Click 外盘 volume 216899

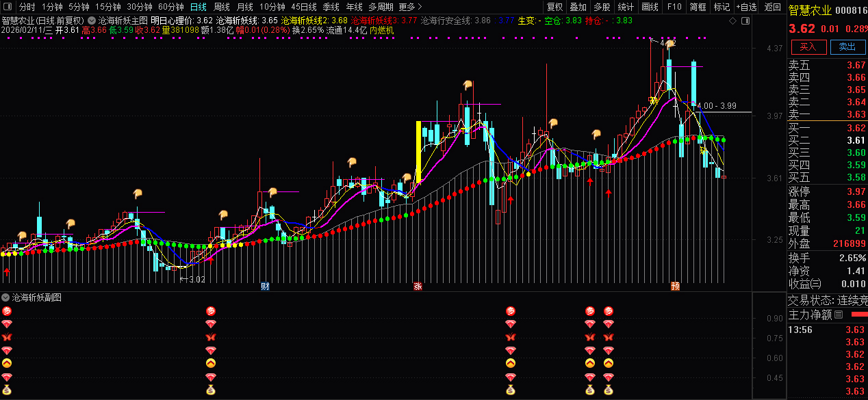pos(849,243)
